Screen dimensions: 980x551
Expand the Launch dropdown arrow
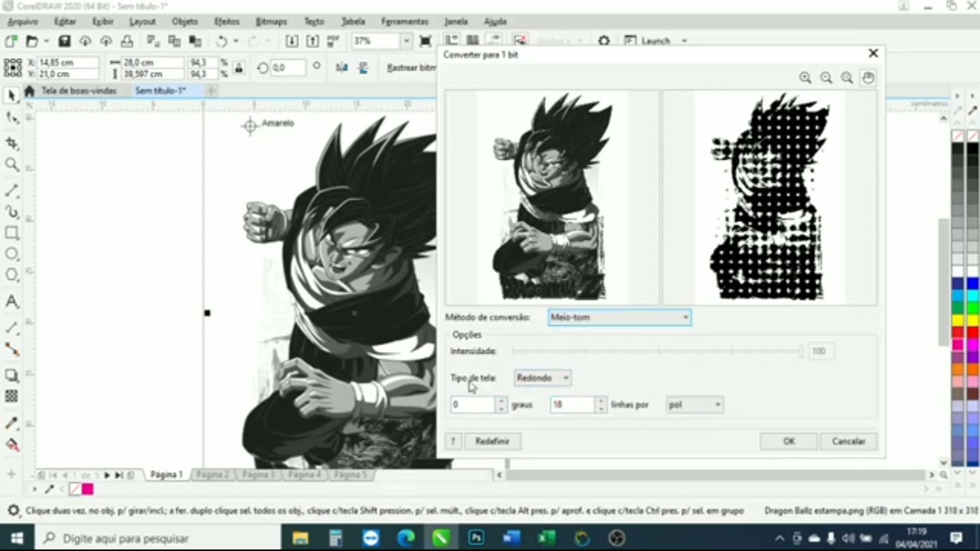pos(684,41)
